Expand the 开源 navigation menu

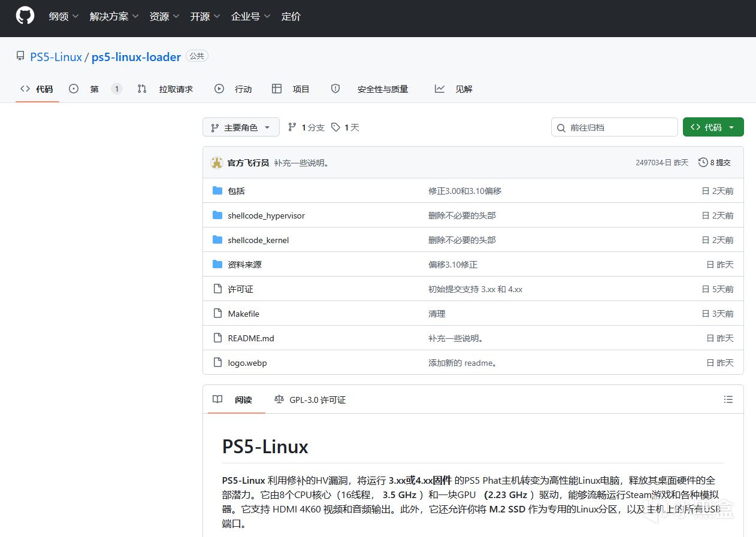pyautogui.click(x=205, y=17)
